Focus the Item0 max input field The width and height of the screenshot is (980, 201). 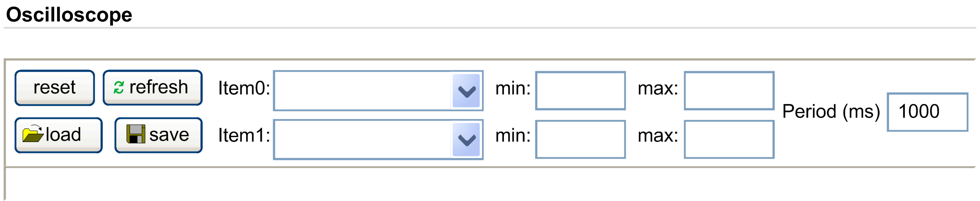click(729, 90)
